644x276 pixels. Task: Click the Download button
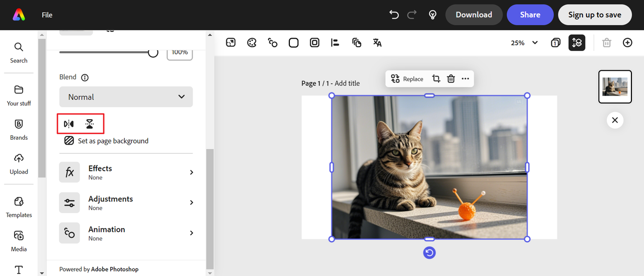(474, 15)
